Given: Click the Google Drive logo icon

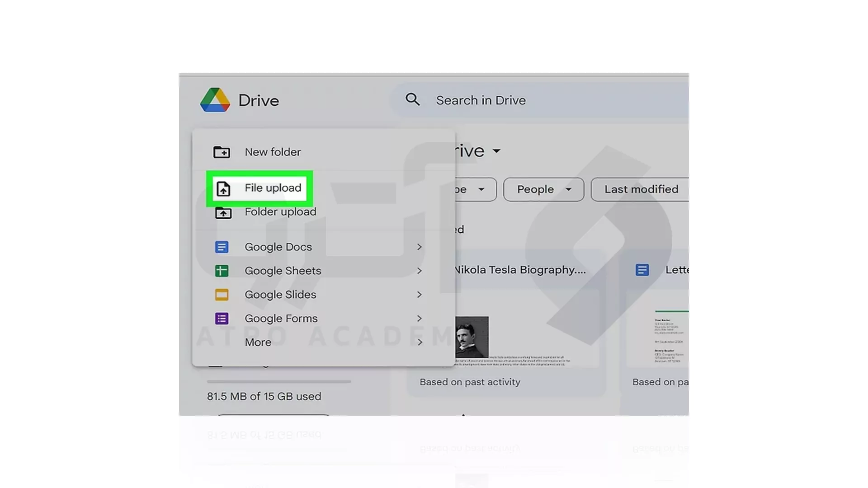Looking at the screenshot, I should click(x=215, y=100).
